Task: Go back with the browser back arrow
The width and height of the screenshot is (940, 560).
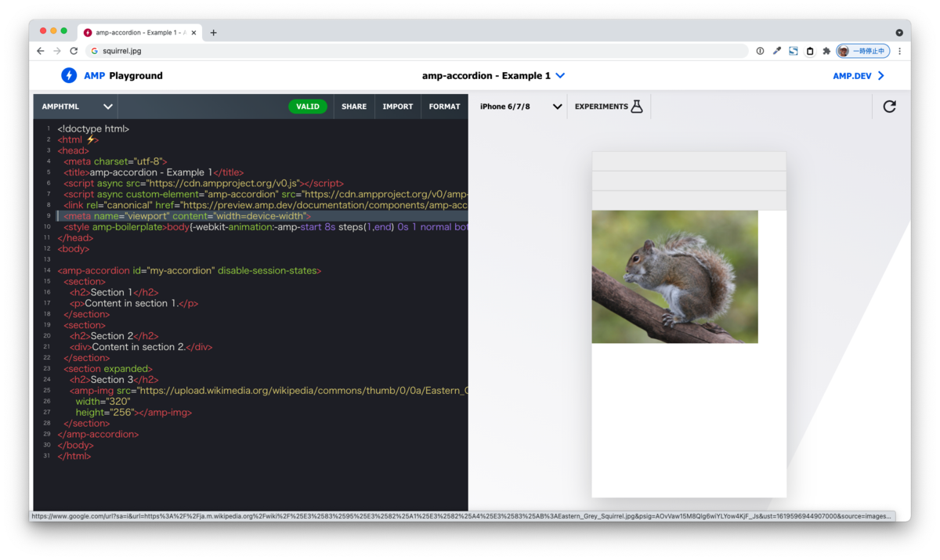Action: click(x=41, y=51)
